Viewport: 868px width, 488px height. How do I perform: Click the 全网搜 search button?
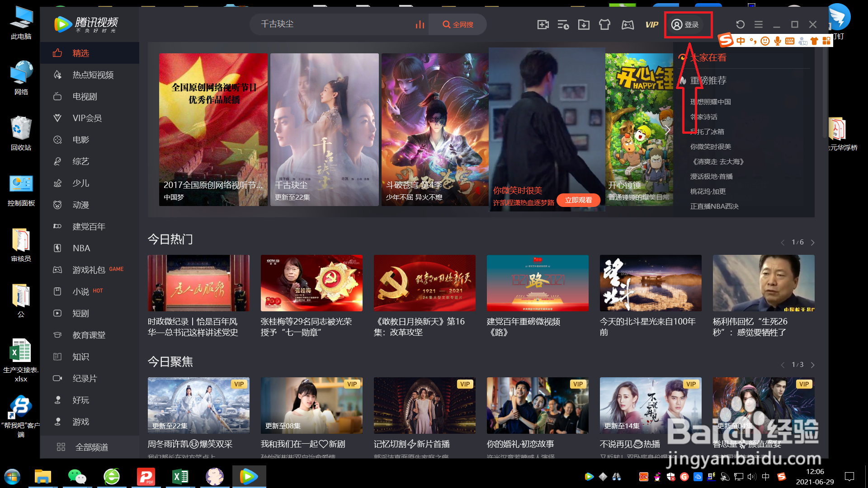coord(458,24)
